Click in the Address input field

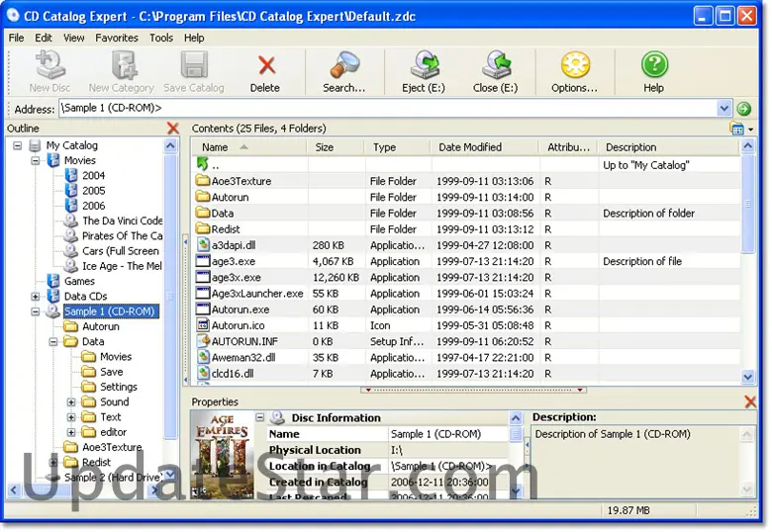tap(388, 108)
